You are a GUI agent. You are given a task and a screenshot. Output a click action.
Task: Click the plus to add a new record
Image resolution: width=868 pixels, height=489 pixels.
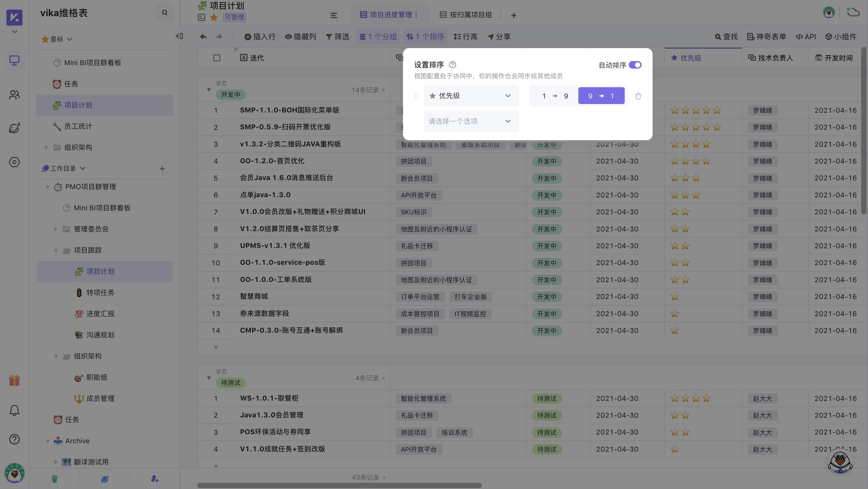click(216, 347)
